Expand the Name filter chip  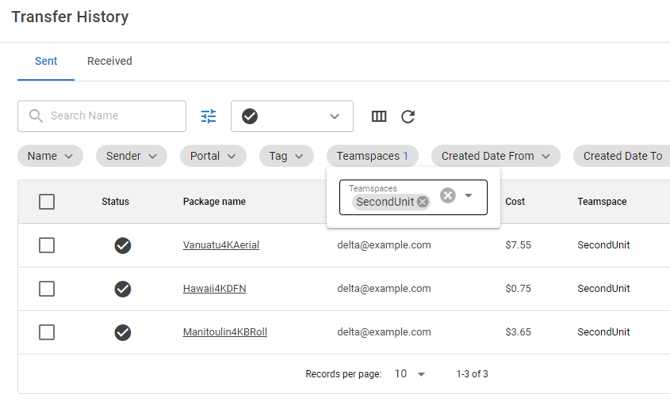[50, 156]
